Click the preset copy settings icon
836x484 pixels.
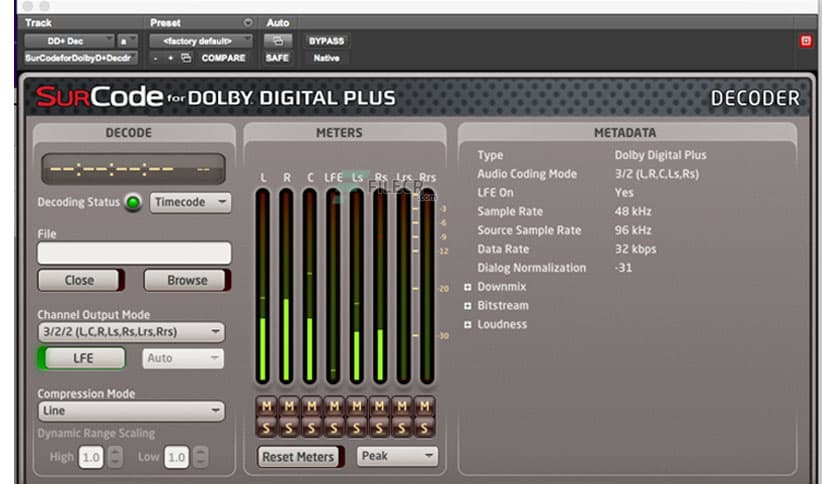click(x=186, y=58)
